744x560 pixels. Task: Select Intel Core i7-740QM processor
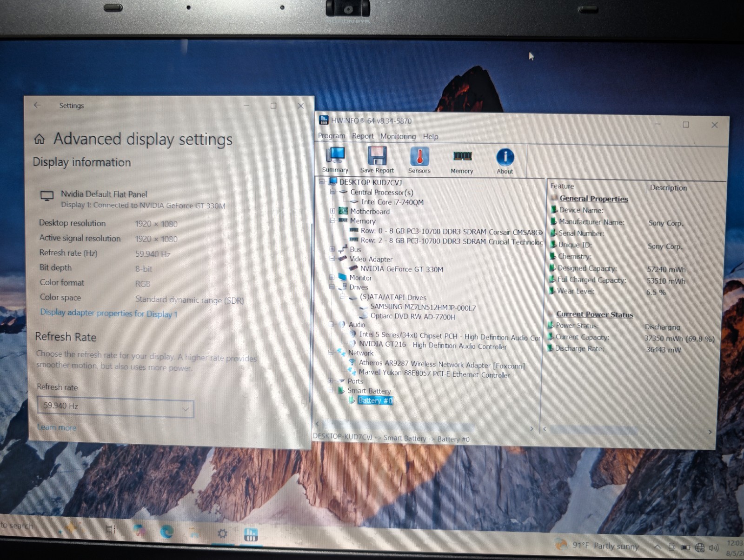click(x=392, y=202)
